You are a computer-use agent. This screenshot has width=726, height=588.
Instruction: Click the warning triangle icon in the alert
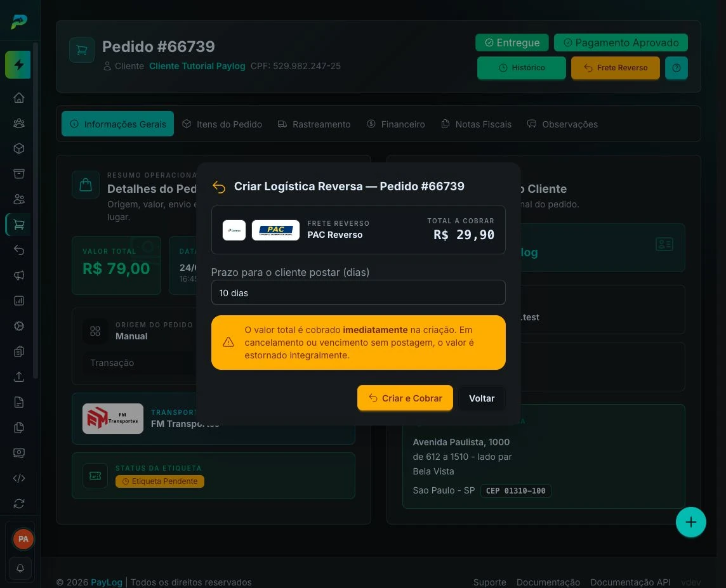[x=228, y=343]
